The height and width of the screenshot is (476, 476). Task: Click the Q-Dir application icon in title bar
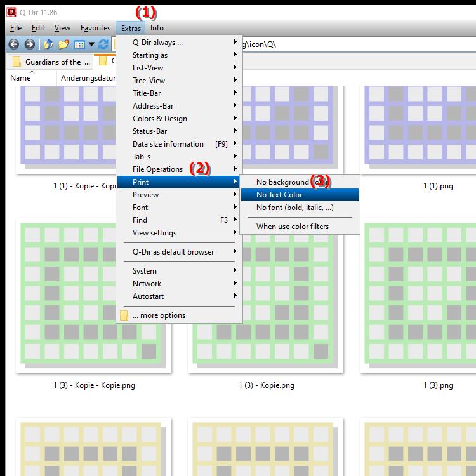11,12
